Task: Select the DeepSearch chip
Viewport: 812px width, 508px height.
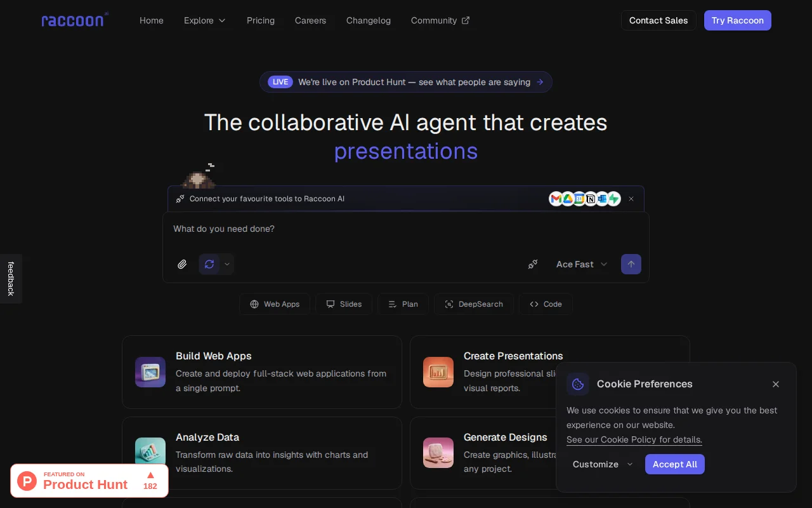Action: click(474, 304)
